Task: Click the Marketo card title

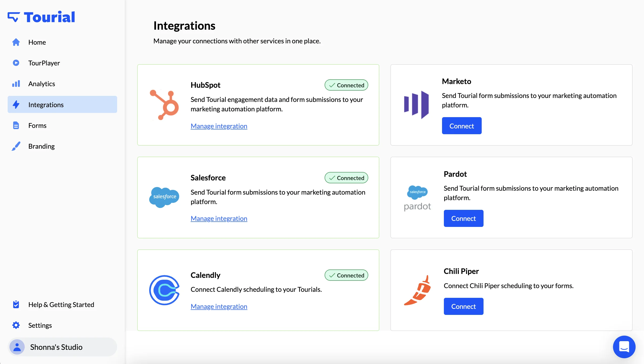Action: point(456,81)
